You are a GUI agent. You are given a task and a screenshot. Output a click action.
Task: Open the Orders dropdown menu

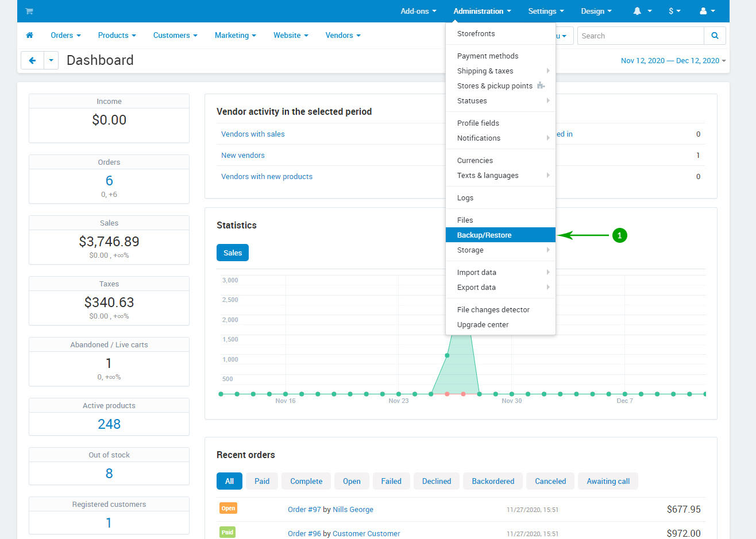coord(65,35)
